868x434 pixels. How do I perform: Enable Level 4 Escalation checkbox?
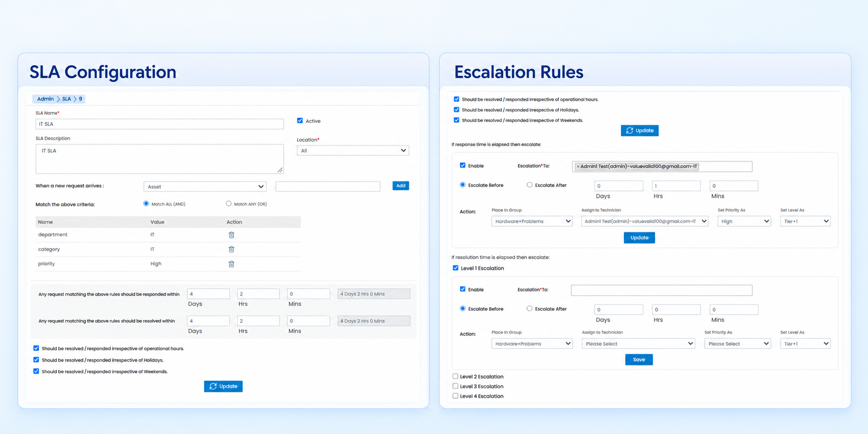pos(456,396)
